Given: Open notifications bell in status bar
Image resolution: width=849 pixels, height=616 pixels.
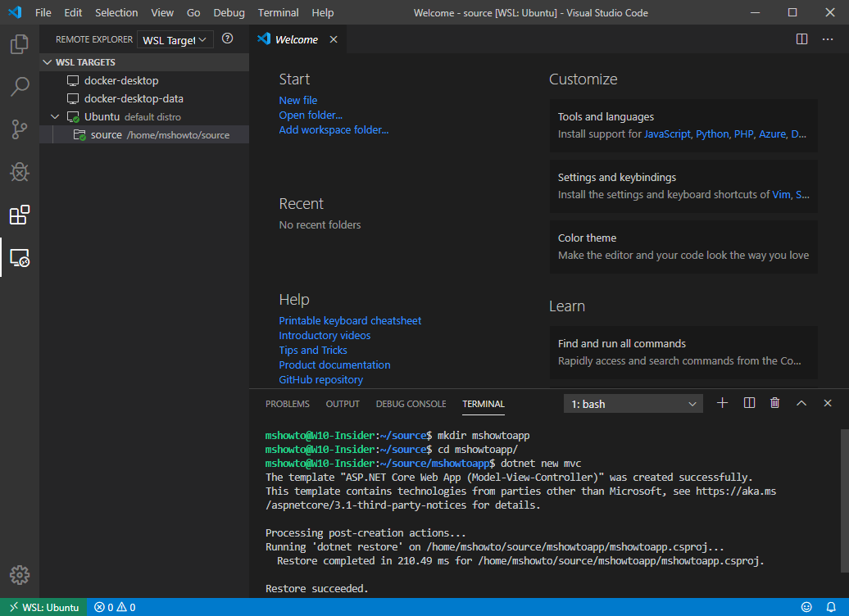Looking at the screenshot, I should (831, 607).
